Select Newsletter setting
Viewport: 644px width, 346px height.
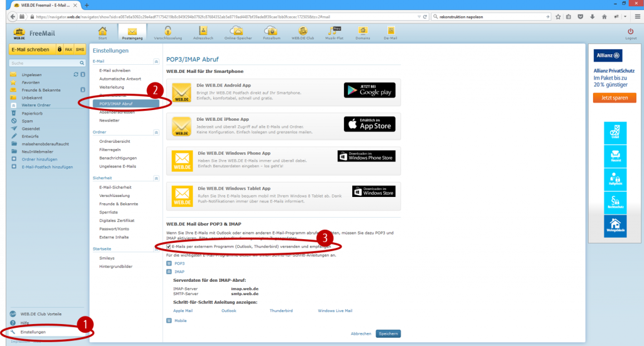109,120
